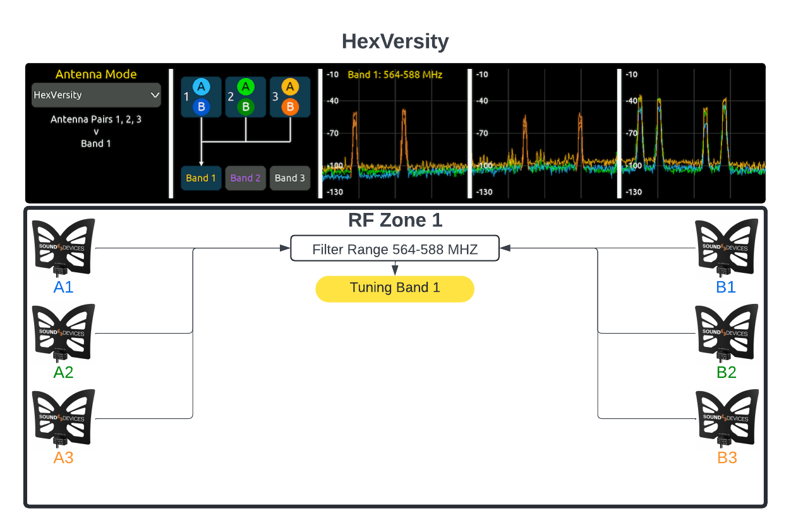This screenshot has height=532, width=791.
Task: Click the orange A3 label
Action: click(x=63, y=457)
